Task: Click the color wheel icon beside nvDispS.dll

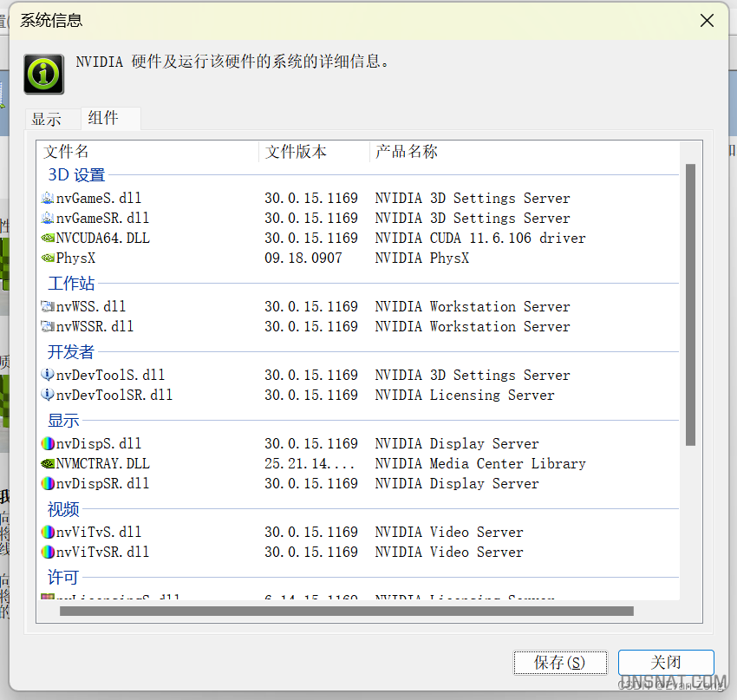Action: [48, 443]
